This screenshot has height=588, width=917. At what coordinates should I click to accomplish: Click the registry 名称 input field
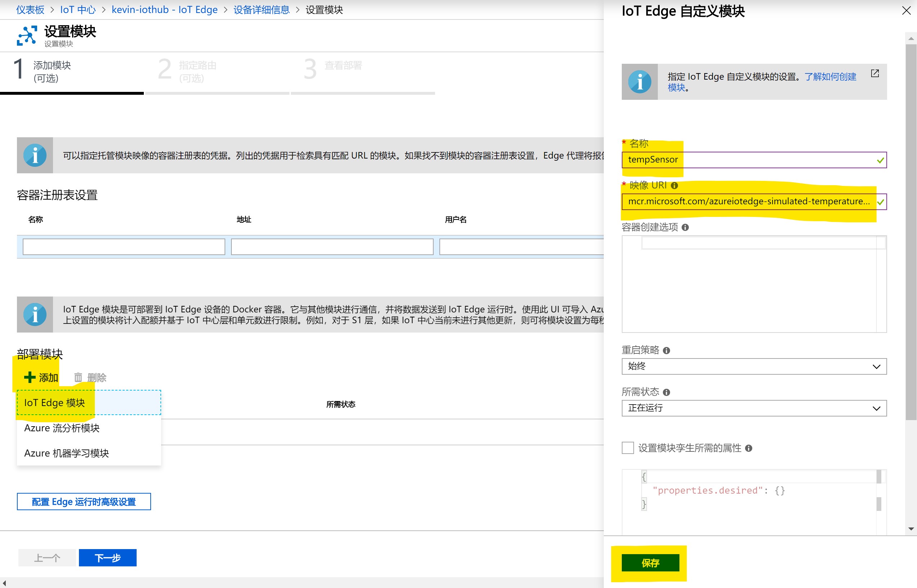(124, 247)
